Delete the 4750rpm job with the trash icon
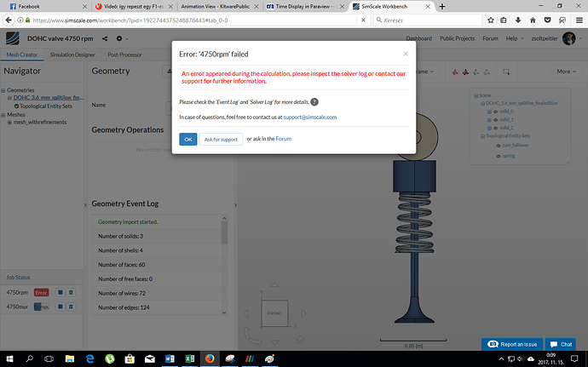Image resolution: width=588 pixels, height=367 pixels. tap(71, 292)
